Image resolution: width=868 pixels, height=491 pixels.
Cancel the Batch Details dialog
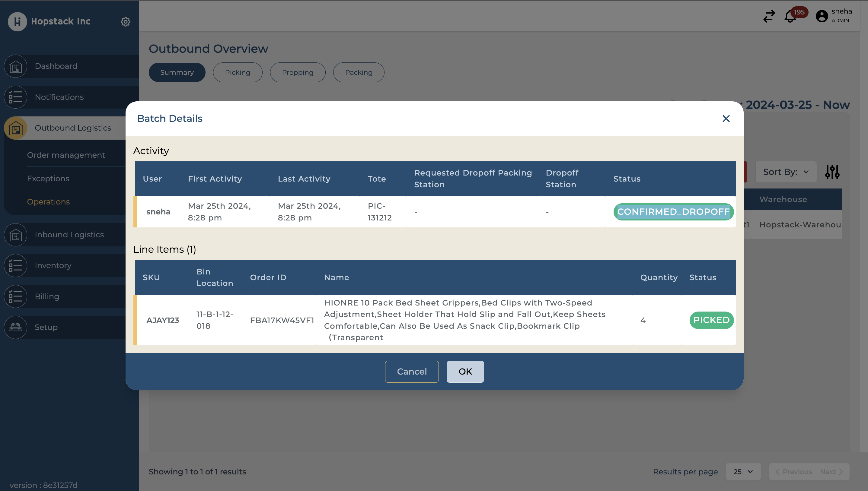pos(412,371)
